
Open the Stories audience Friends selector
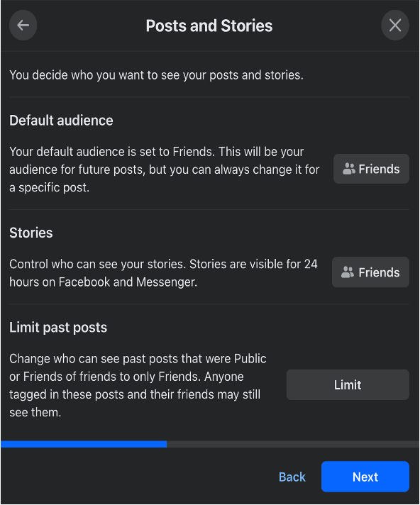[370, 272]
